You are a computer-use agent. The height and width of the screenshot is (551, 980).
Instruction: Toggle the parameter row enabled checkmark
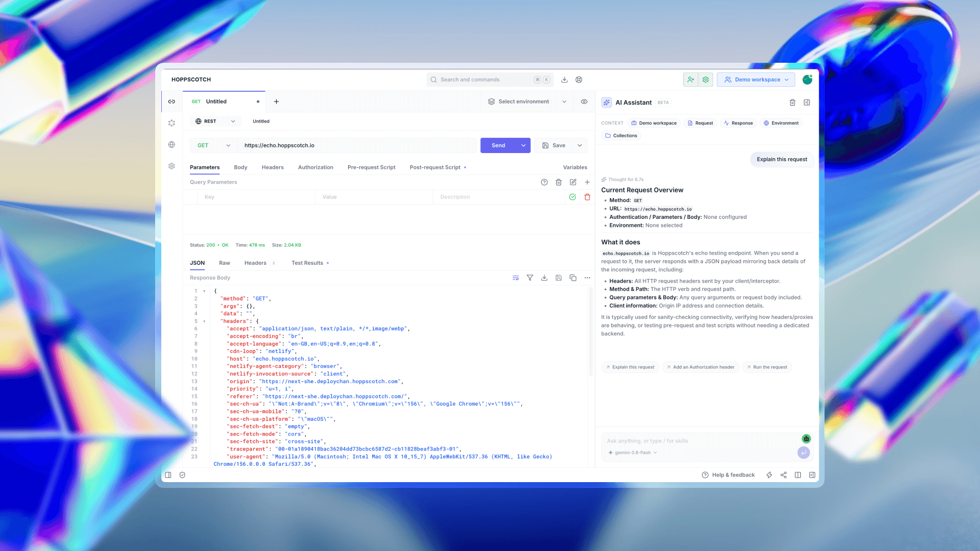573,197
